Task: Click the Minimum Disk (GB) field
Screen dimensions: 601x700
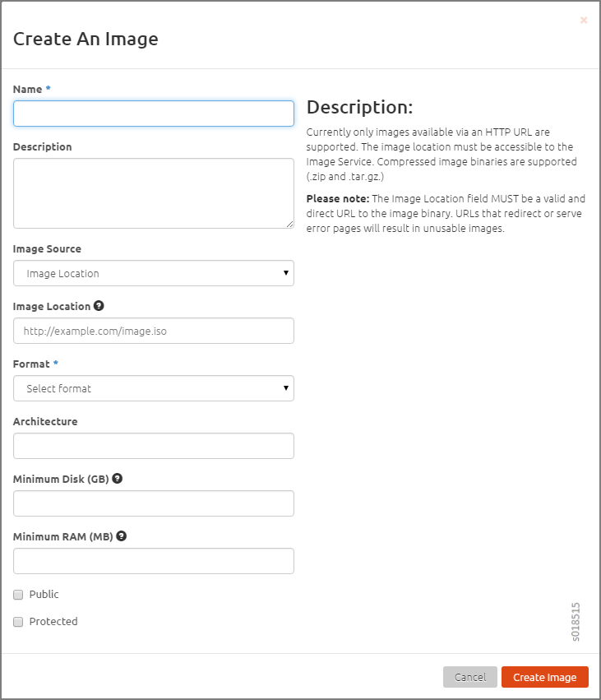Action: click(x=154, y=503)
